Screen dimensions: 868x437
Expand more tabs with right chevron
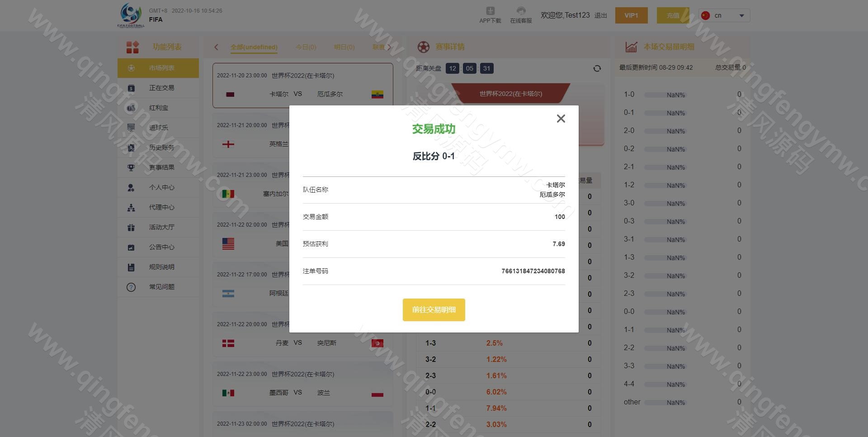coord(391,47)
